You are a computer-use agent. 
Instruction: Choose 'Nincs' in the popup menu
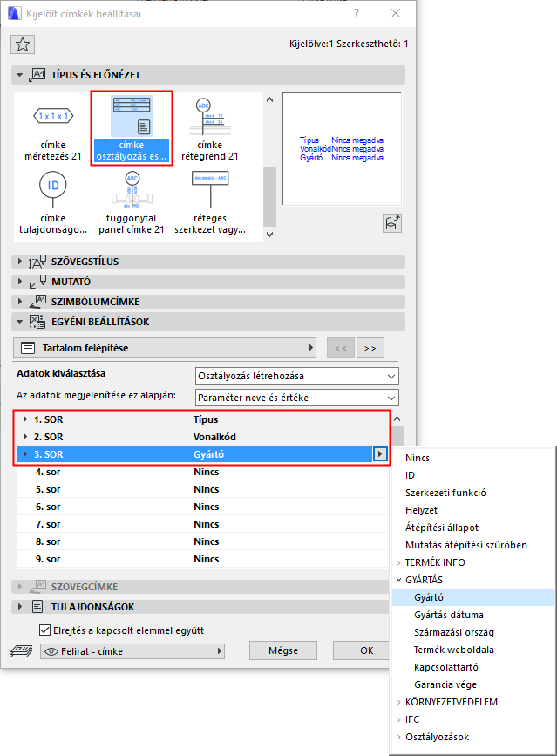[472, 458]
